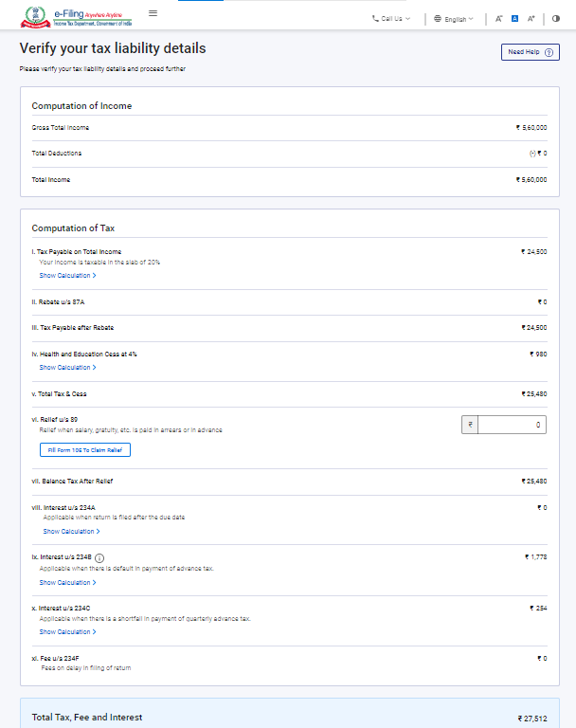The width and height of the screenshot is (576, 728).
Task: Reset font size with default A icon
Action: click(514, 19)
